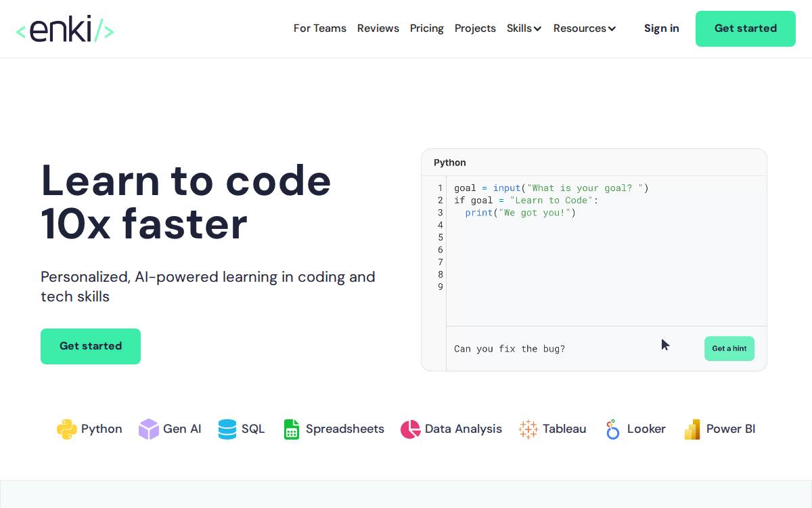This screenshot has height=508, width=812.
Task: Click the code line starting with goal = input
Action: click(x=551, y=188)
